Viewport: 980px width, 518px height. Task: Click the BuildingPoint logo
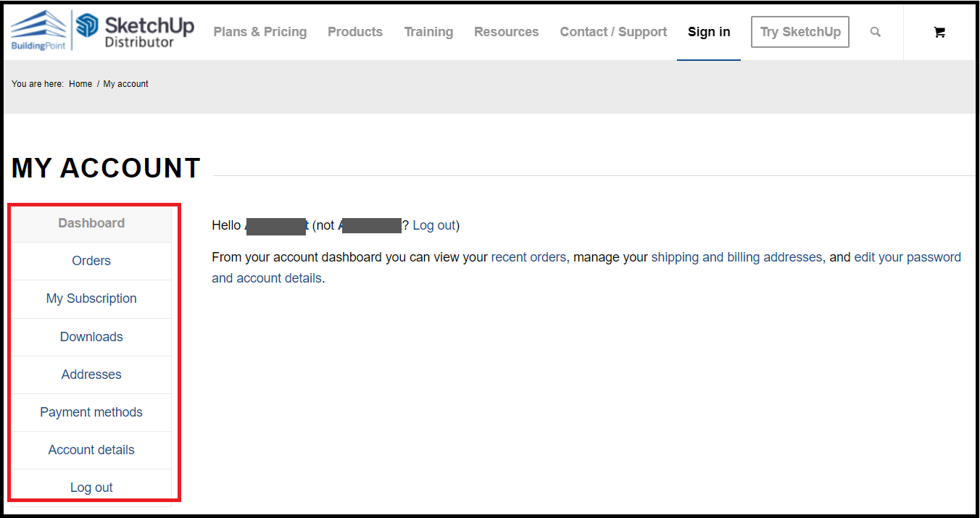tap(39, 31)
